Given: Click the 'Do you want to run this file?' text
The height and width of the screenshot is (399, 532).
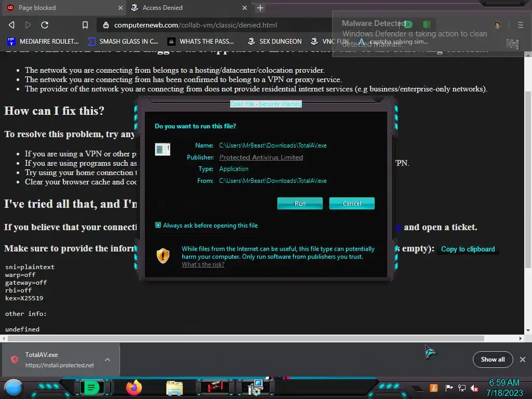Looking at the screenshot, I should point(195,126).
